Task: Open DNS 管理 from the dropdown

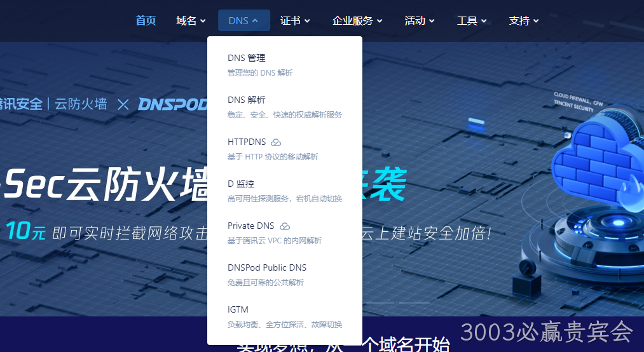Action: [x=247, y=58]
